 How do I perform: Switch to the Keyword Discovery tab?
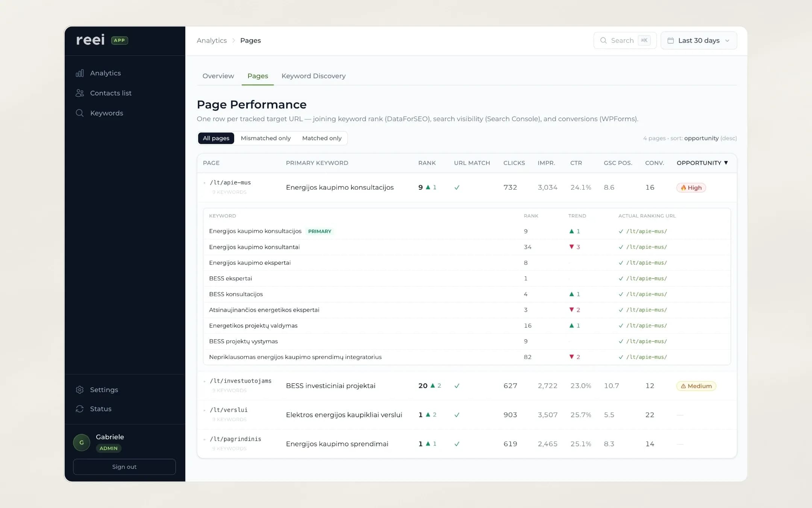314,76
